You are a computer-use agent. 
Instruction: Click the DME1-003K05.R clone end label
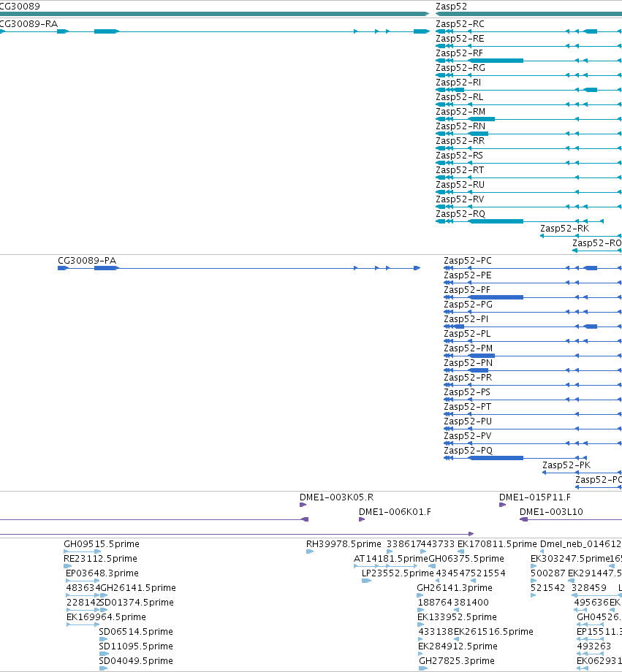click(336, 497)
